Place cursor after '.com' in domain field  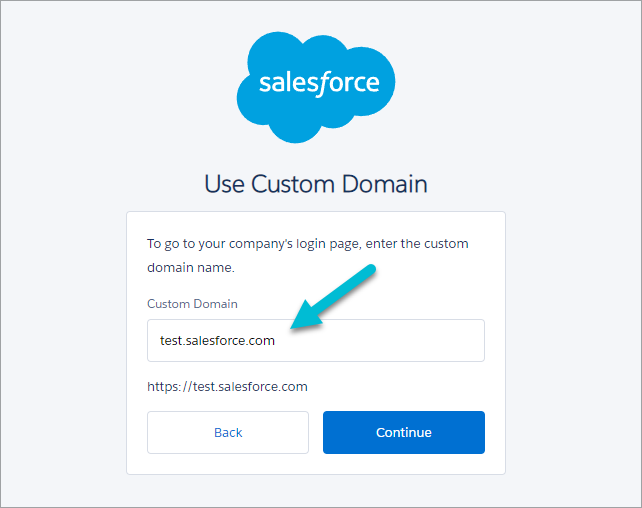276,341
